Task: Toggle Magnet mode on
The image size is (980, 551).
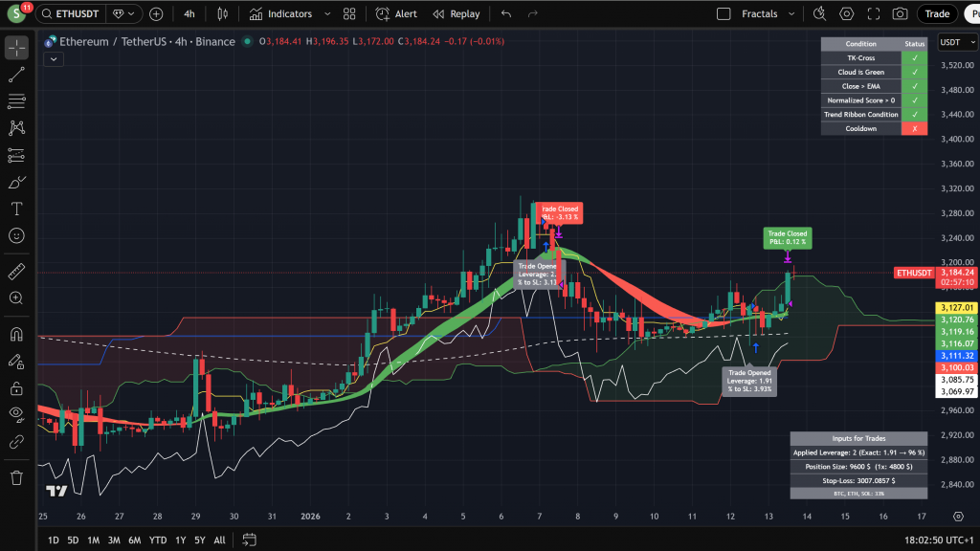Action: (16, 335)
